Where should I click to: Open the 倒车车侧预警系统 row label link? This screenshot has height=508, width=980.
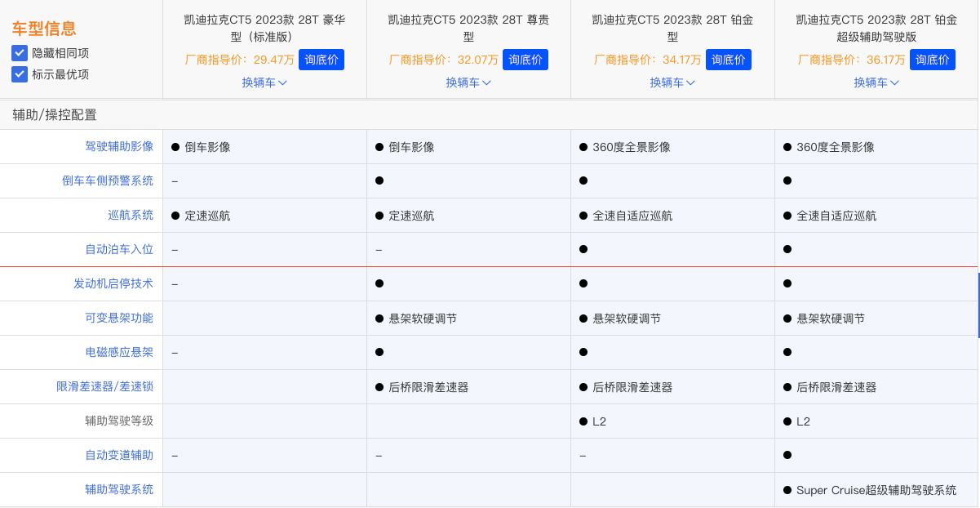[x=108, y=181]
